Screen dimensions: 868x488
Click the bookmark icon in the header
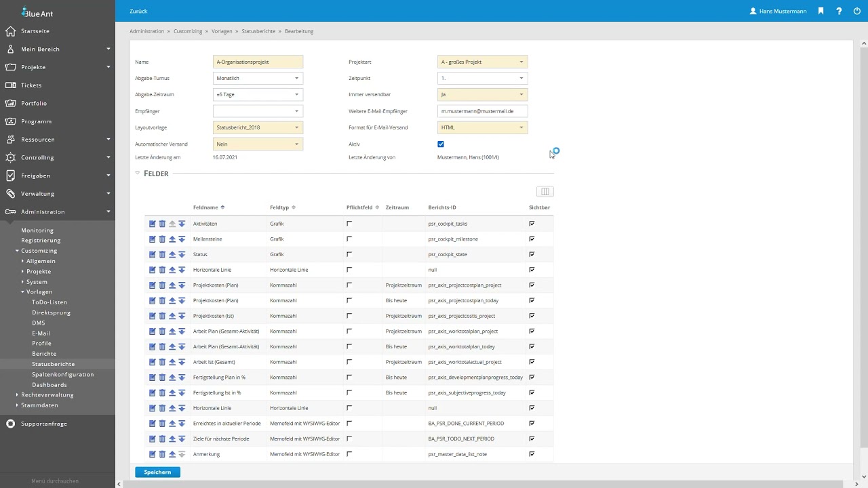click(x=821, y=11)
